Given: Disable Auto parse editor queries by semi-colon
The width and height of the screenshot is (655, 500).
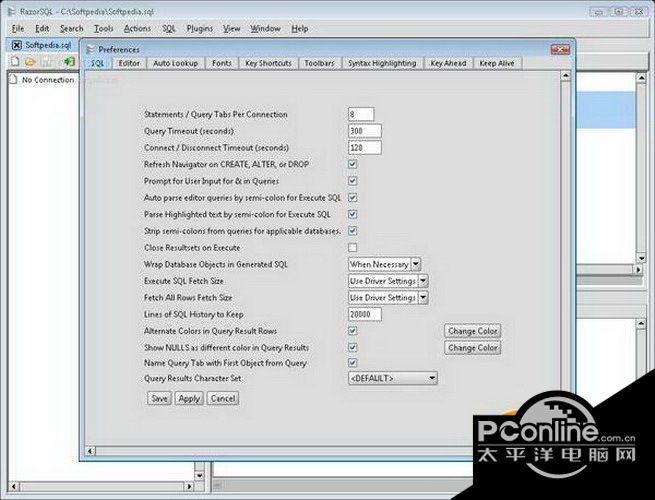Looking at the screenshot, I should (x=353, y=198).
